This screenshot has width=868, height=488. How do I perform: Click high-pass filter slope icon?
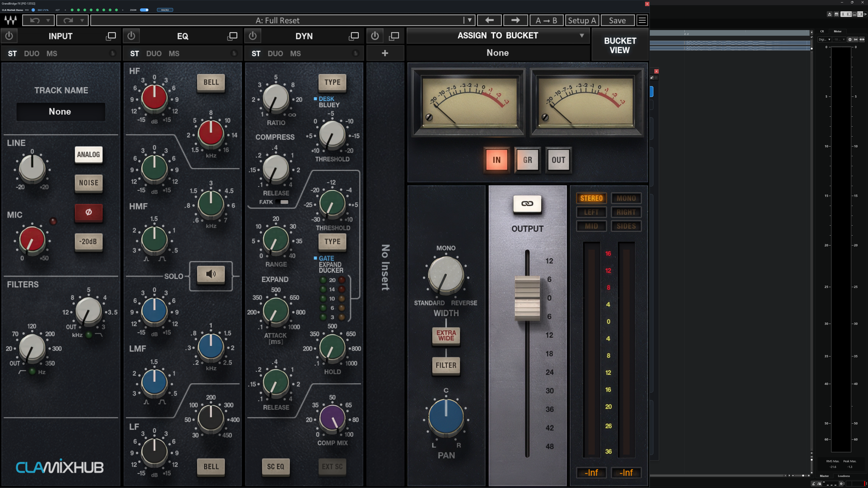[22, 372]
